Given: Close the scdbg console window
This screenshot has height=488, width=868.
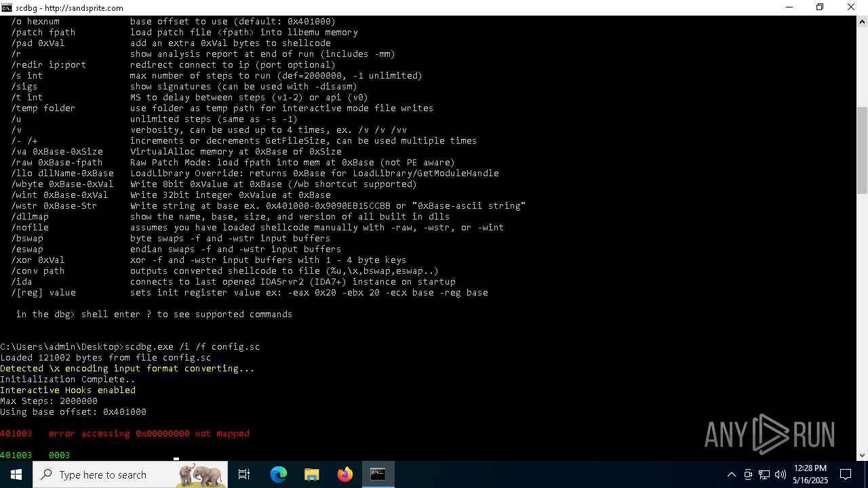Looking at the screenshot, I should (x=851, y=7).
